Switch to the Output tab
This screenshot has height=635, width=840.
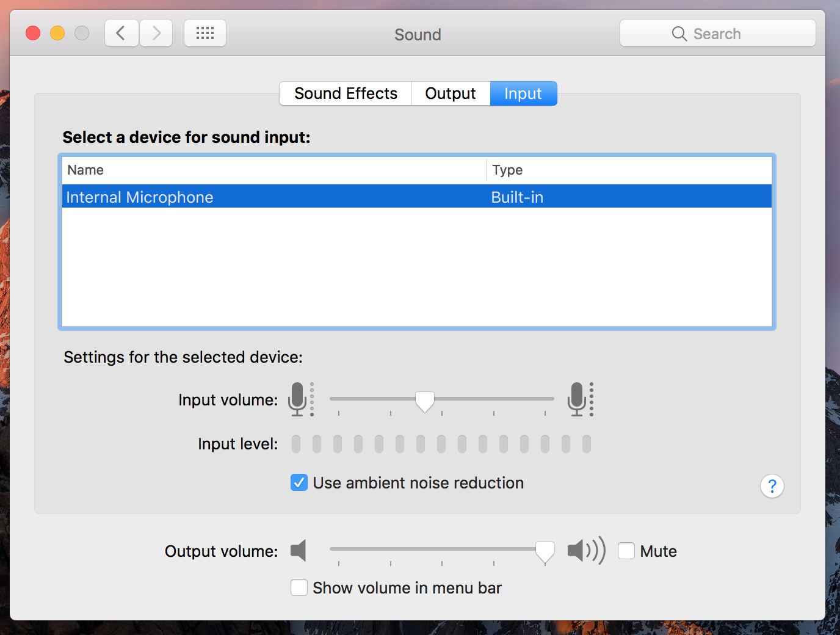coord(451,93)
